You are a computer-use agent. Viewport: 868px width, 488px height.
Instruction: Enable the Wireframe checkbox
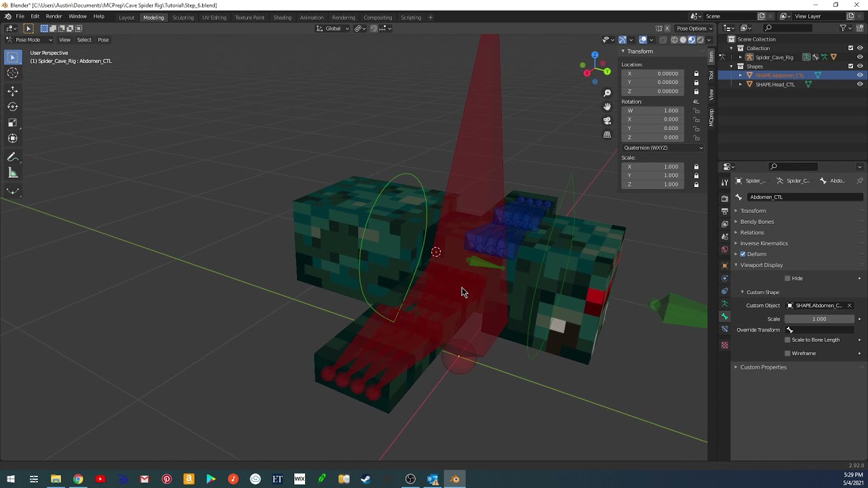click(787, 353)
